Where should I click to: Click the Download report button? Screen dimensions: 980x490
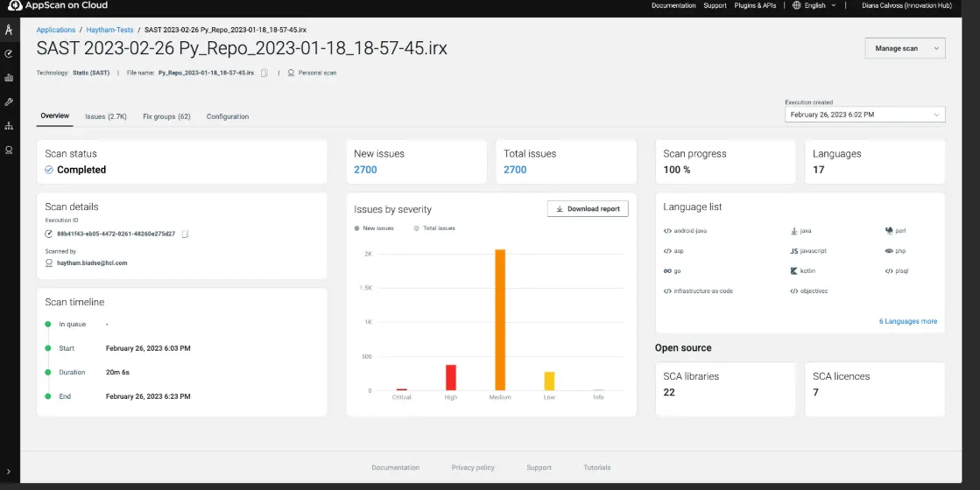click(588, 209)
